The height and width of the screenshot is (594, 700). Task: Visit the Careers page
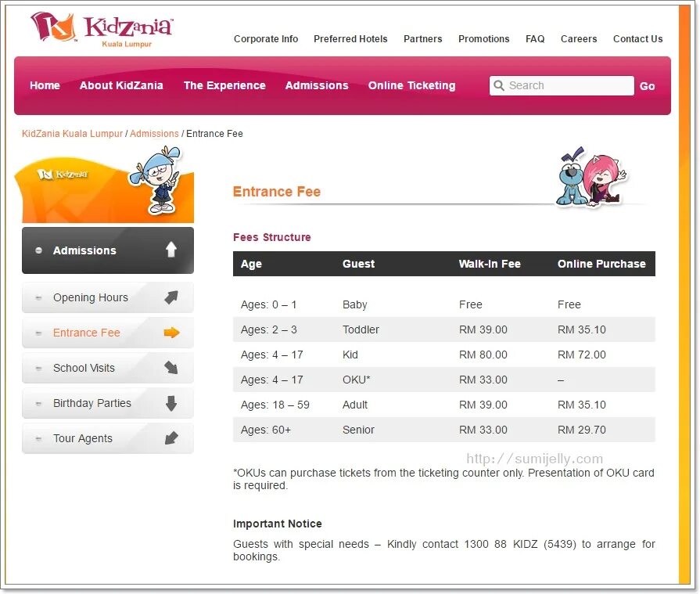[x=579, y=39]
